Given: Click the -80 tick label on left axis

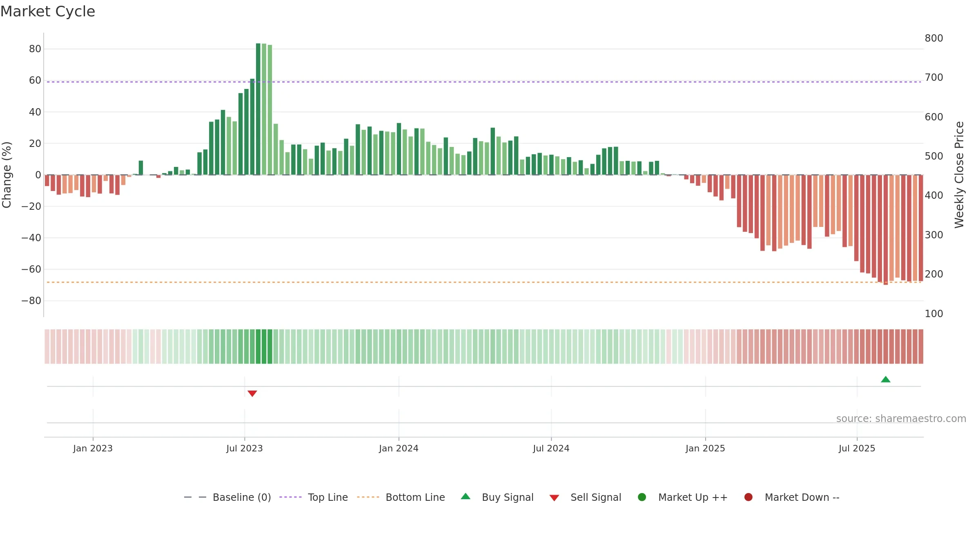Looking at the screenshot, I should [x=31, y=301].
